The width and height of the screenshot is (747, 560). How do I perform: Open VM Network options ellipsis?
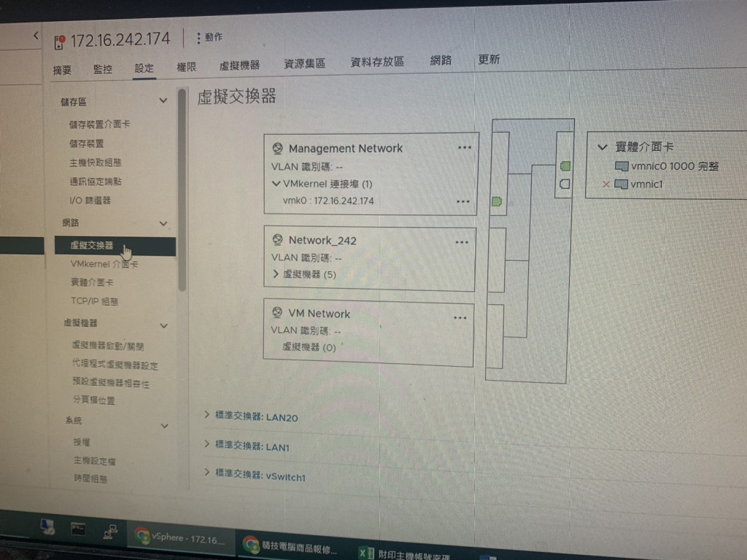coord(460,318)
